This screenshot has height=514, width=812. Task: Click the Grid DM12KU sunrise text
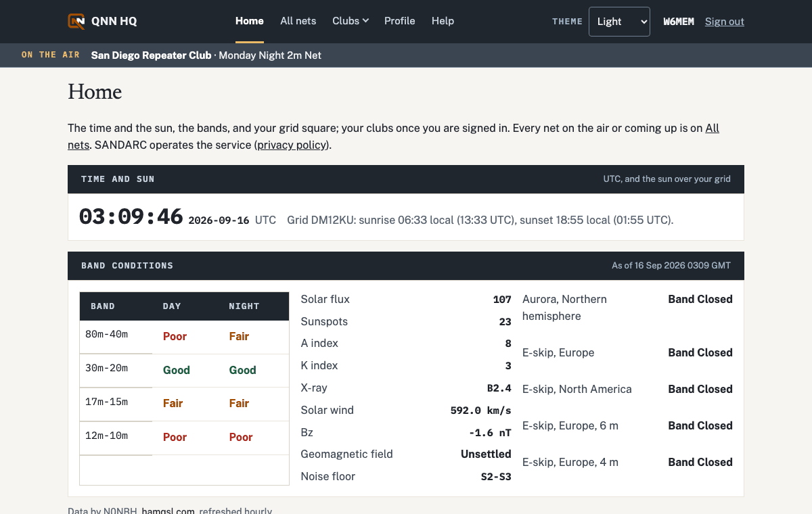click(480, 220)
